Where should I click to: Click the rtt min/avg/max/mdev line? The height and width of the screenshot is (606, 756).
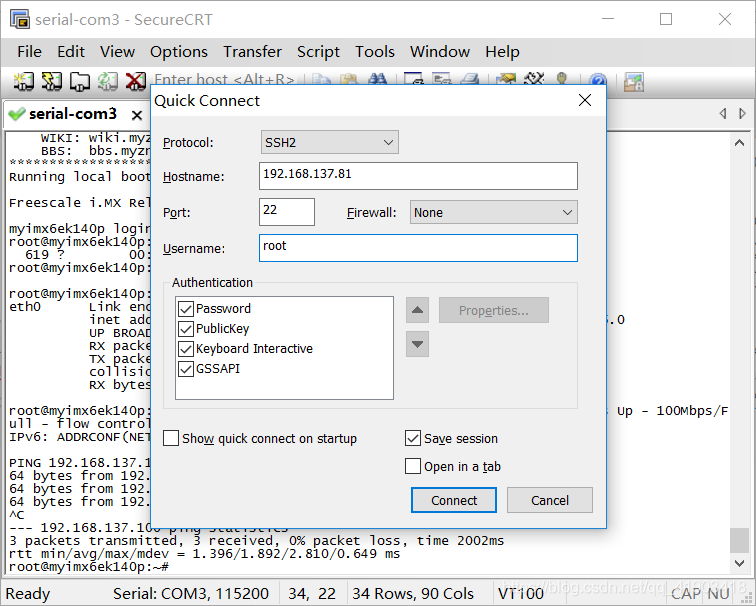click(204, 553)
